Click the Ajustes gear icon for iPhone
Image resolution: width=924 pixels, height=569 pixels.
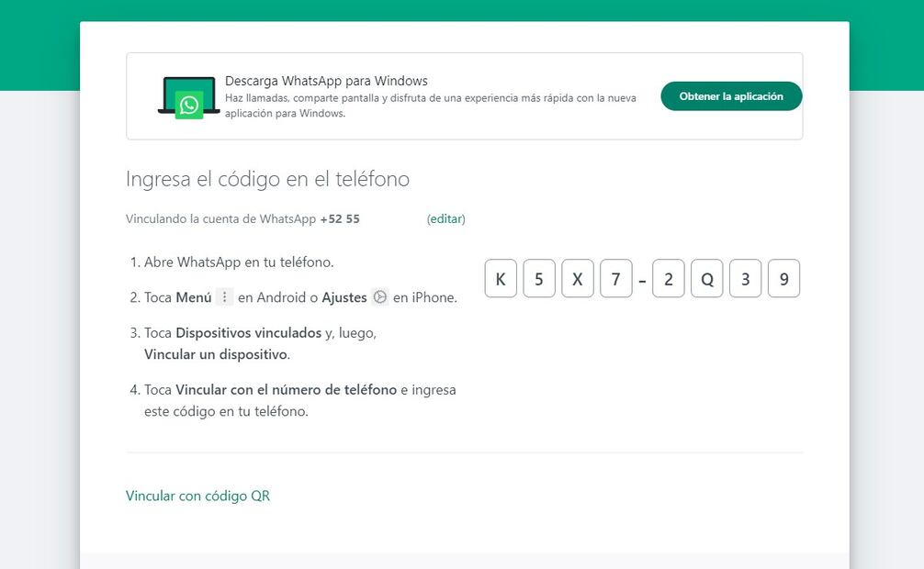click(x=380, y=297)
